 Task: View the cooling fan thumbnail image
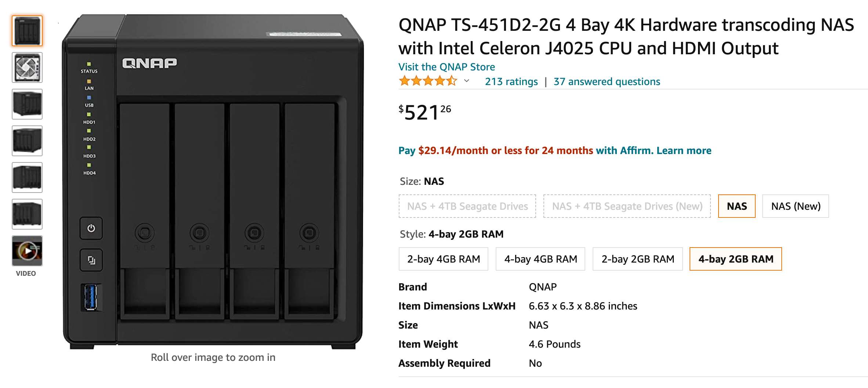pos(27,67)
